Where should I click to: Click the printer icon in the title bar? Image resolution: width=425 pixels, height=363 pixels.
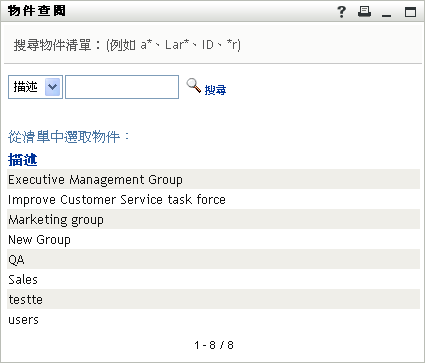365,12
